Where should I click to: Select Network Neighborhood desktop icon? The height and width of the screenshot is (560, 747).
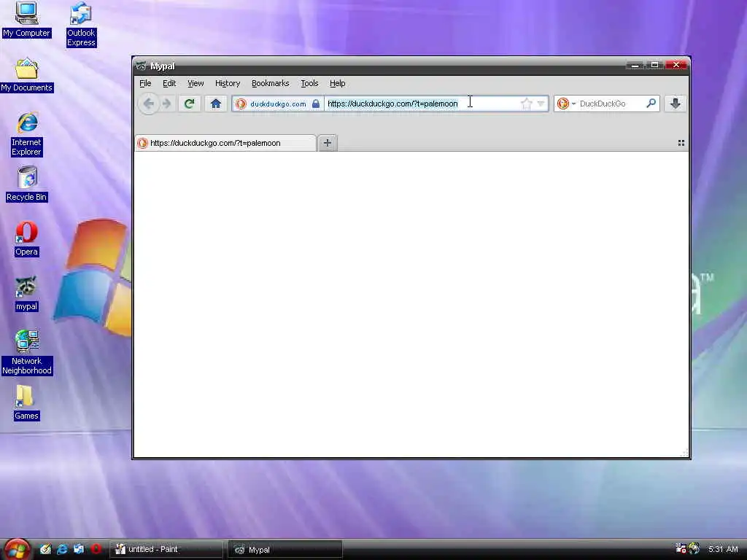27,352
